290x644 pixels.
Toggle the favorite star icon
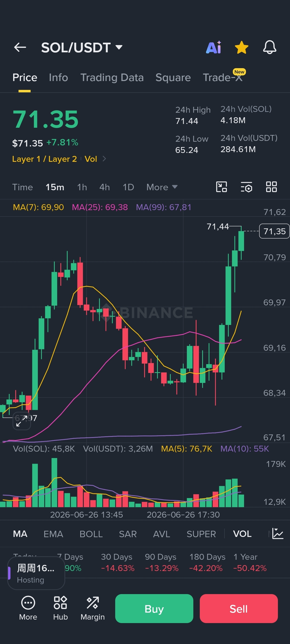242,47
